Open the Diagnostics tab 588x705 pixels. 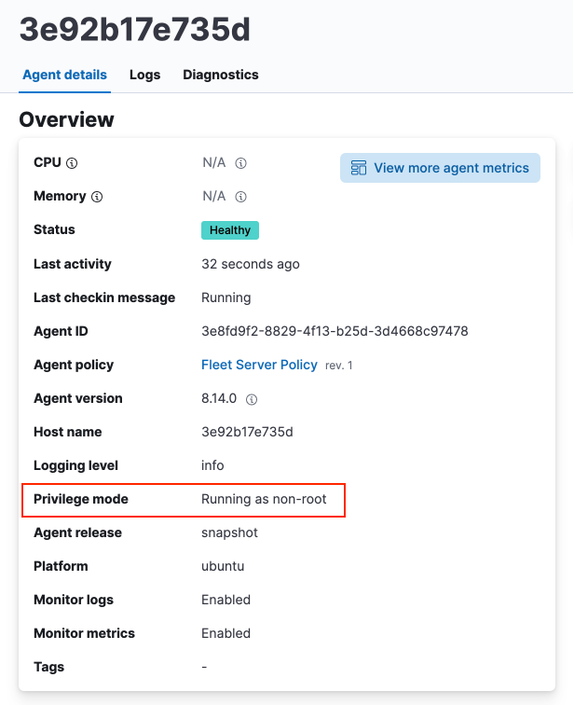pos(220,75)
